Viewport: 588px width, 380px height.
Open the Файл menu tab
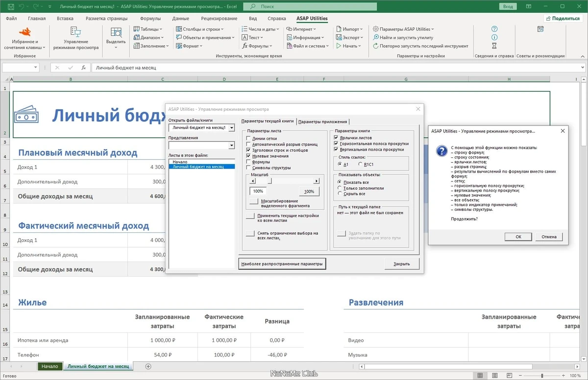(11, 18)
